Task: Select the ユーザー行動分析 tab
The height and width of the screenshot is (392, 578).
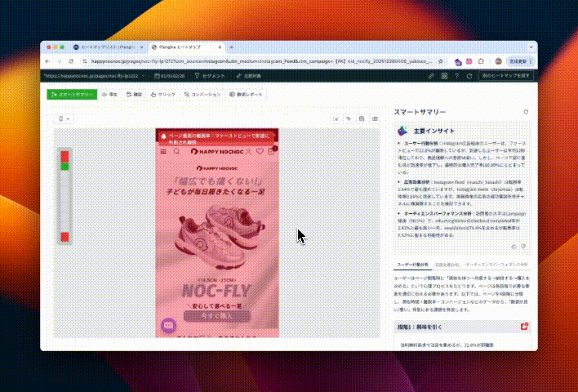Action: click(x=412, y=265)
